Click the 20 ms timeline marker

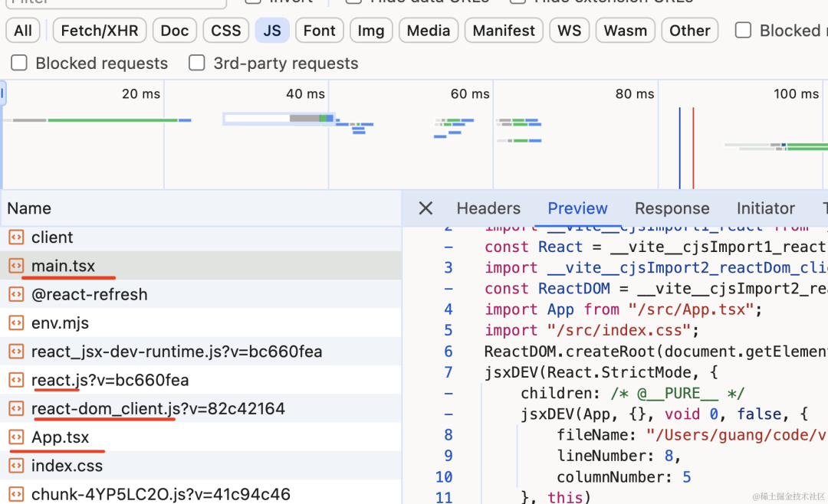click(140, 93)
